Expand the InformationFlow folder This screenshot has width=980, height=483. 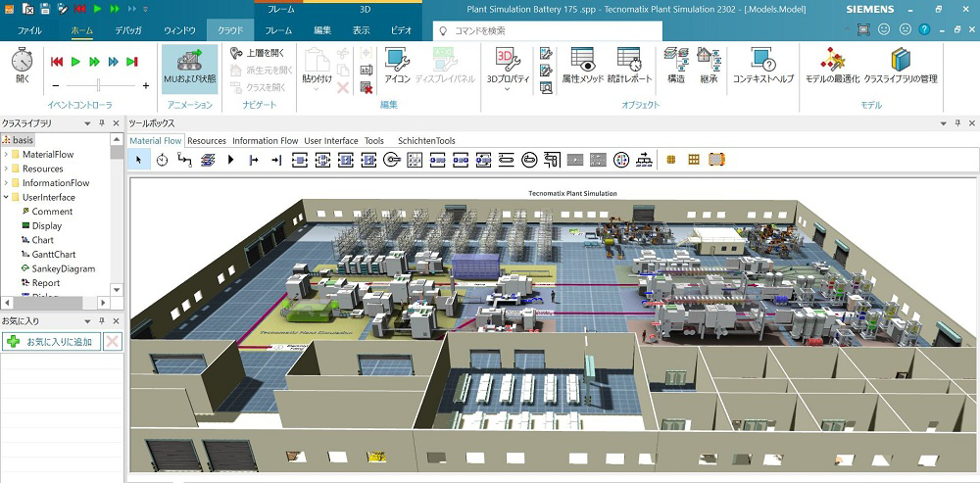[6, 183]
